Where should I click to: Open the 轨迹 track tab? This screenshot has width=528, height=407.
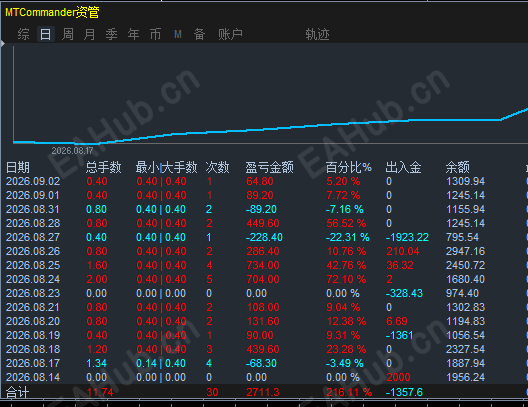[318, 34]
